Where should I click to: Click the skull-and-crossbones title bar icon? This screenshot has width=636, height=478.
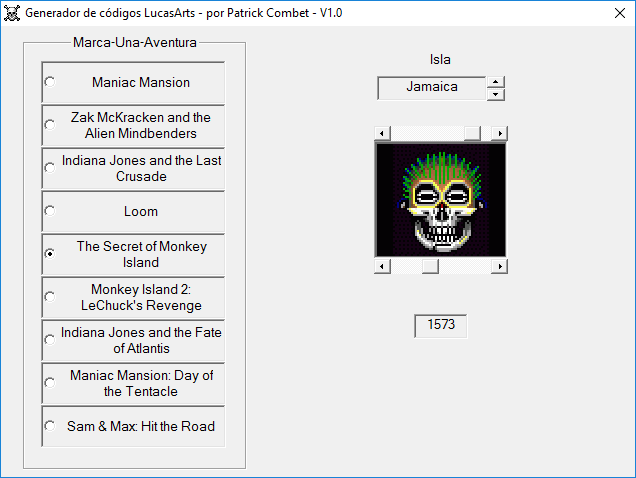tap(12, 13)
